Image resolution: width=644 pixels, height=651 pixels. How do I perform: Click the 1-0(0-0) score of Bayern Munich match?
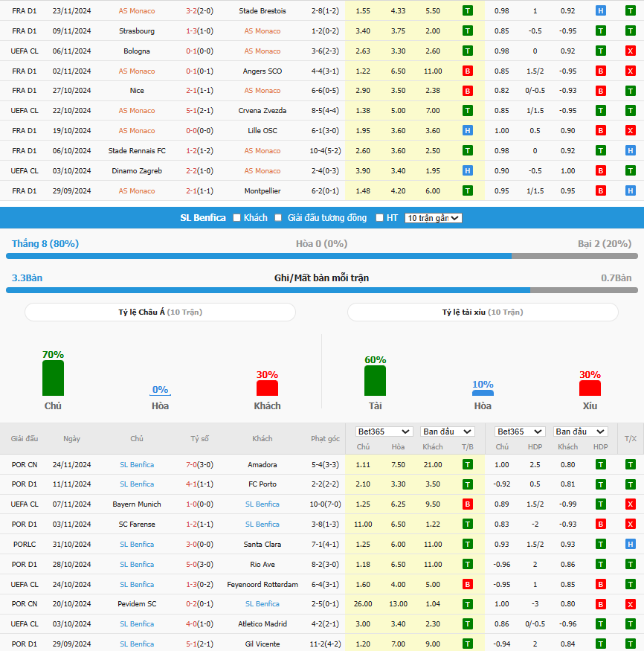pos(199,504)
